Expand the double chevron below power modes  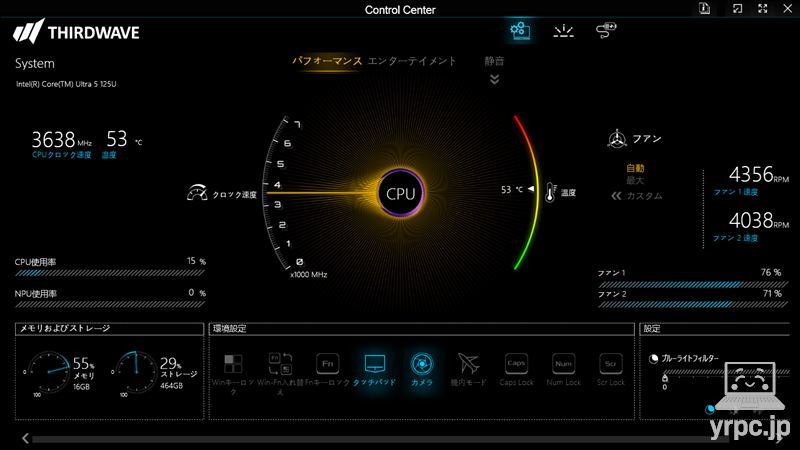pyautogui.click(x=494, y=79)
